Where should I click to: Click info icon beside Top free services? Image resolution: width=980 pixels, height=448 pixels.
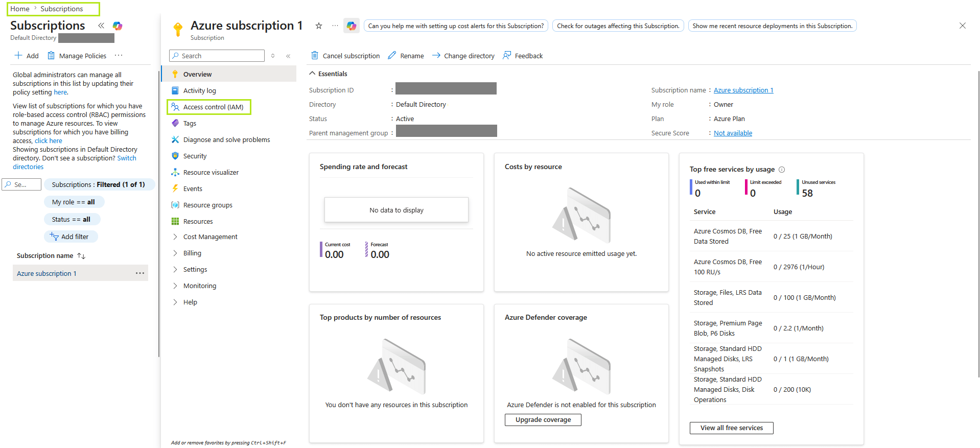(x=782, y=170)
